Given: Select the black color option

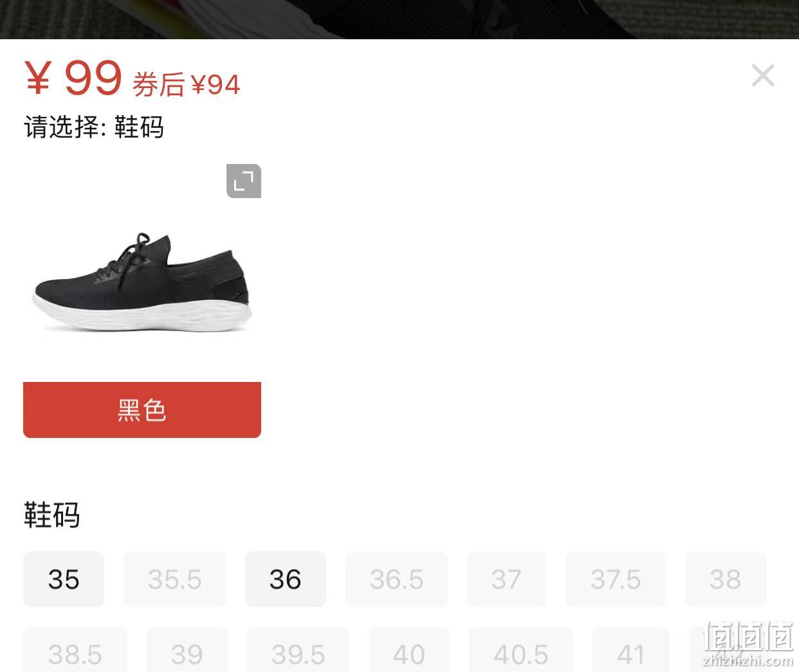Looking at the screenshot, I should [x=142, y=410].
